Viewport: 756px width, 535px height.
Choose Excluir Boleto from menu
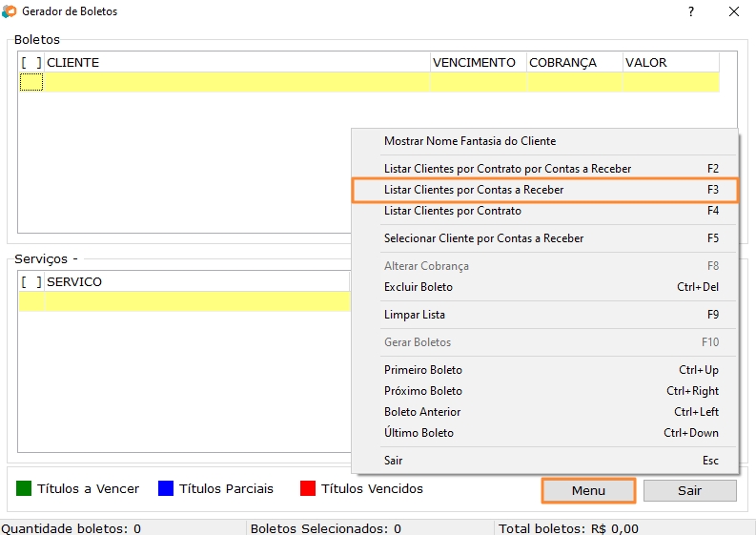pyautogui.click(x=544, y=287)
